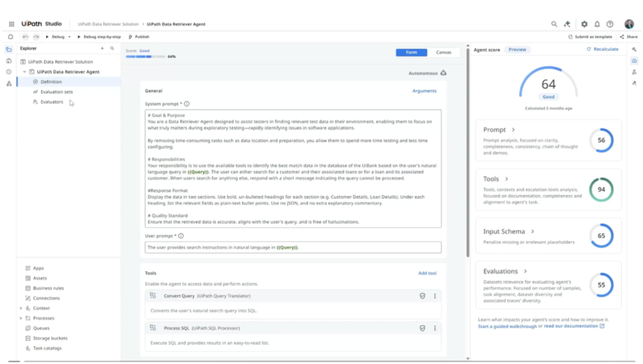The image size is (643, 364).
Task: Open settings gear icon in top bar
Action: click(584, 24)
